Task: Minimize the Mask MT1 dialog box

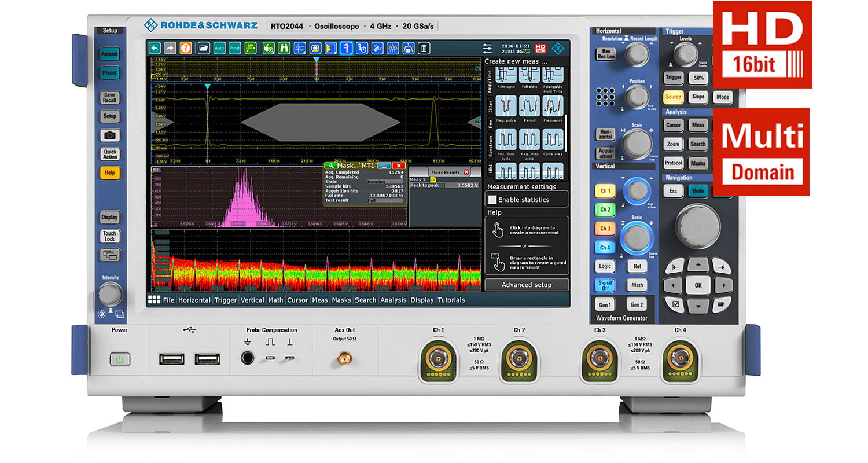Action: click(384, 166)
